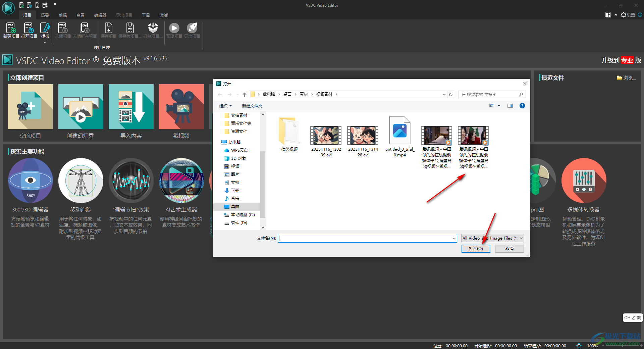Viewport: 644px width, 349px height.
Task: Select the 20231116_131428.avi file
Action: coord(363,141)
